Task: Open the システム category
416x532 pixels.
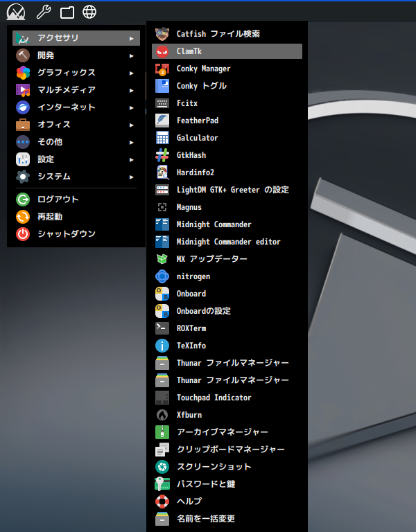Action: click(x=76, y=177)
